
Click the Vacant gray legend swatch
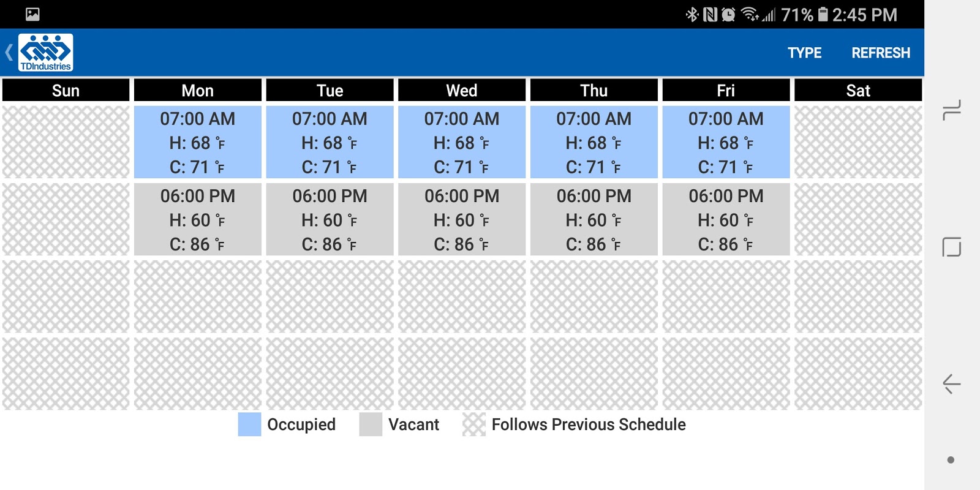(x=371, y=424)
